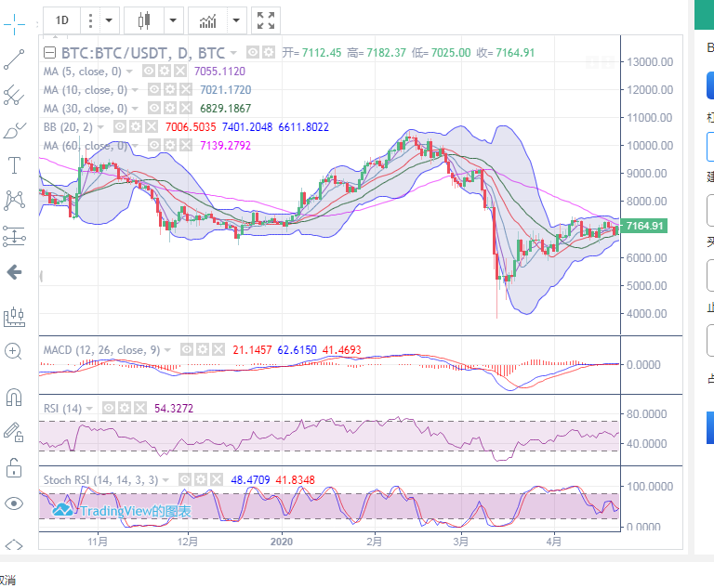Select the 1D interval button
714x588 pixels.
pyautogui.click(x=61, y=20)
